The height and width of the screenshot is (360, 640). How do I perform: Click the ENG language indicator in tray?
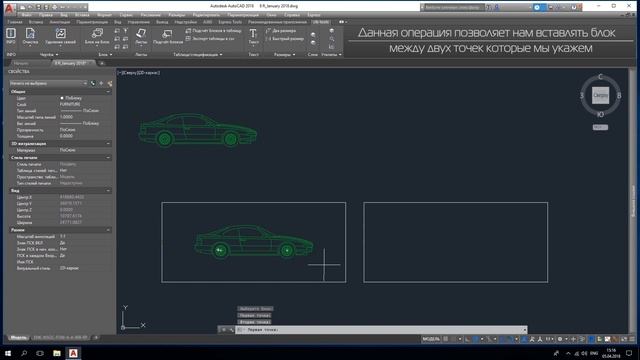(594, 353)
